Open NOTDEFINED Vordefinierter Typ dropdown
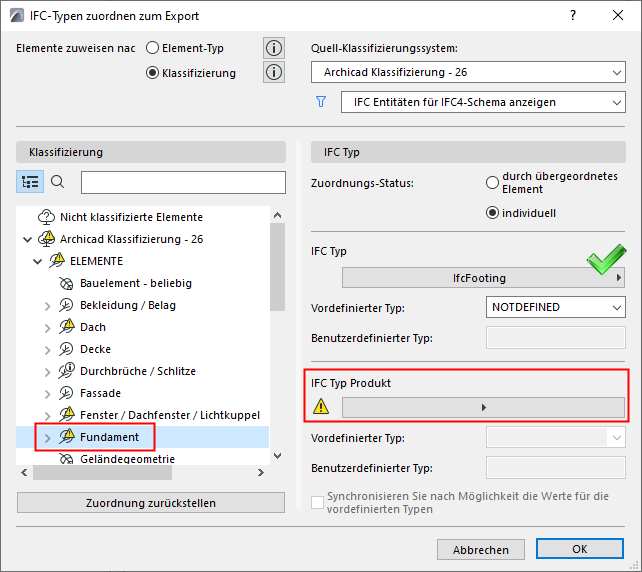The width and height of the screenshot is (642, 572). tap(556, 307)
